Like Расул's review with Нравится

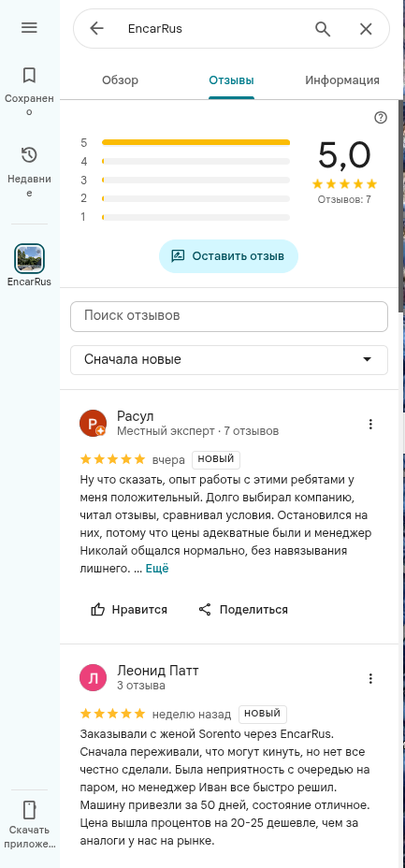129,610
